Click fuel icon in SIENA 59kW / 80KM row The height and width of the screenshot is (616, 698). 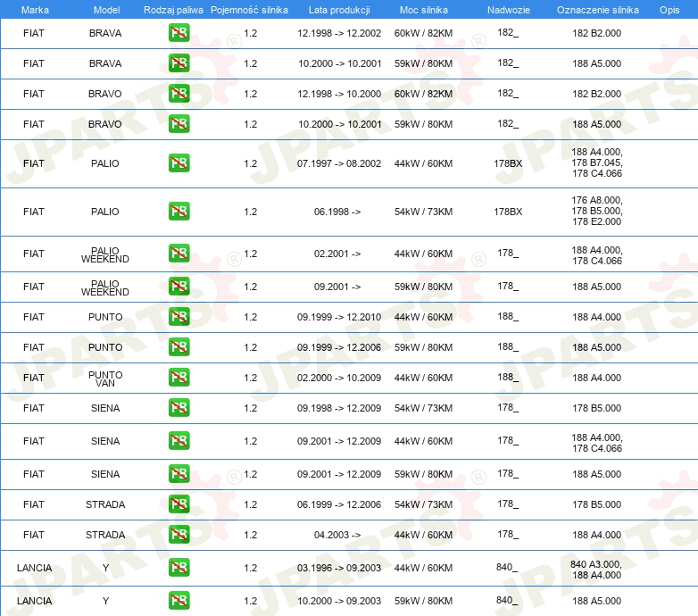(x=179, y=473)
